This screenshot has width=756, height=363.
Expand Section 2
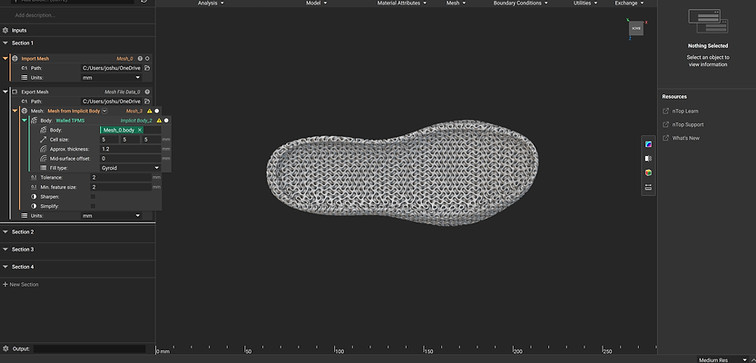5,232
